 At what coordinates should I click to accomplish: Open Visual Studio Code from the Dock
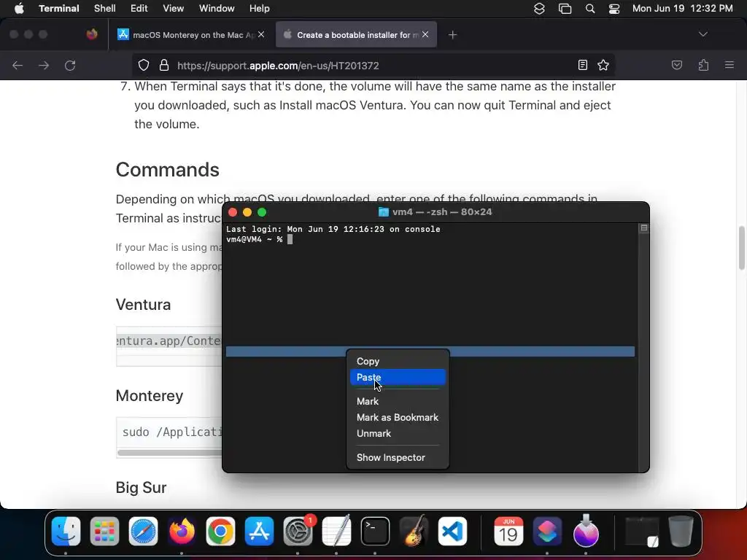(x=452, y=531)
